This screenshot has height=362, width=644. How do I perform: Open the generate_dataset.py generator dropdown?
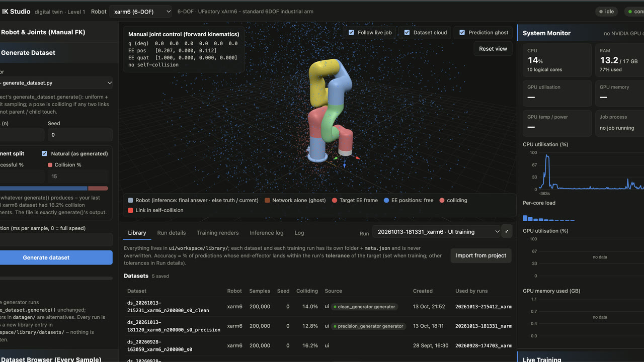56,82
